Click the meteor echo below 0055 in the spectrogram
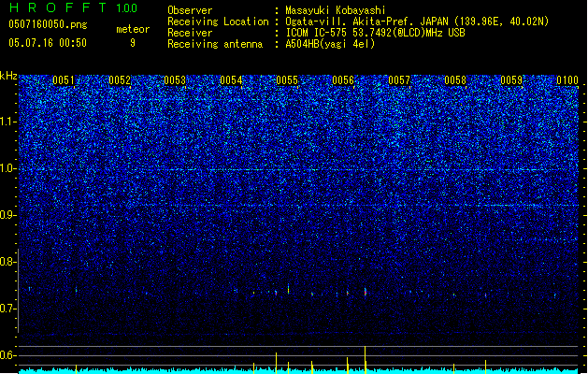Image resolution: width=588 pixels, height=374 pixels. [x=288, y=289]
